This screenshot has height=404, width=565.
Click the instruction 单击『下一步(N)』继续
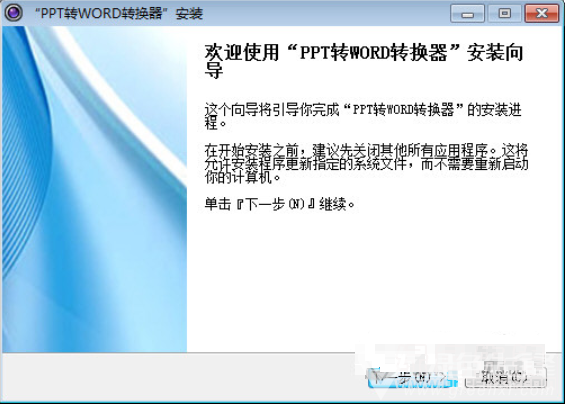pos(280,204)
